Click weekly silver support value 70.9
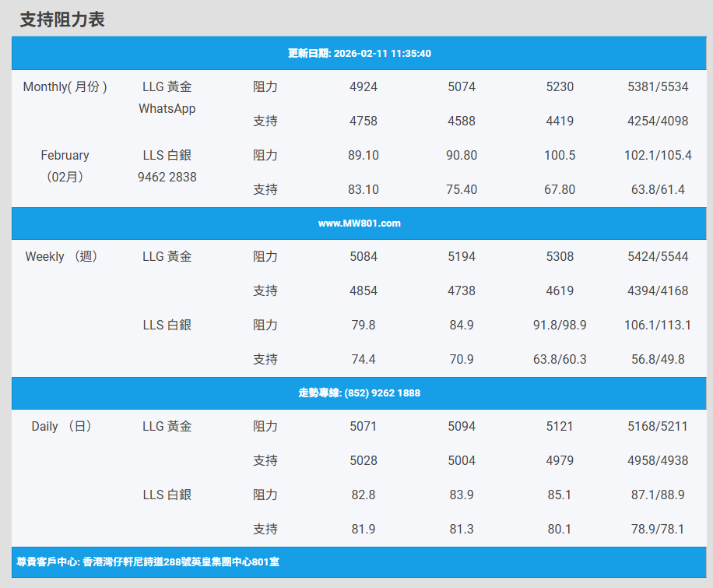 point(462,360)
